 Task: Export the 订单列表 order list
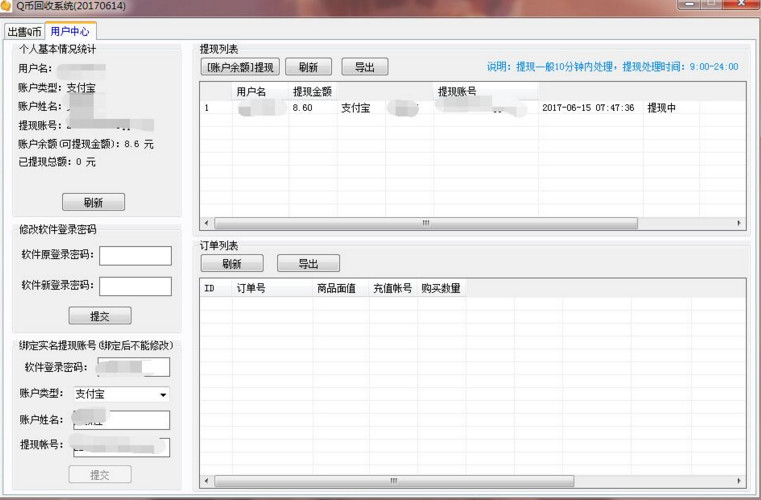(x=307, y=264)
